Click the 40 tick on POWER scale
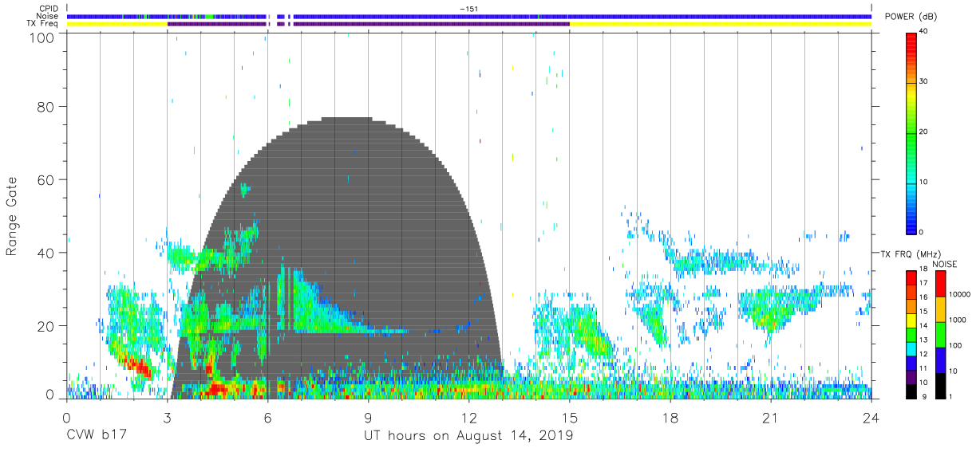 pos(925,31)
